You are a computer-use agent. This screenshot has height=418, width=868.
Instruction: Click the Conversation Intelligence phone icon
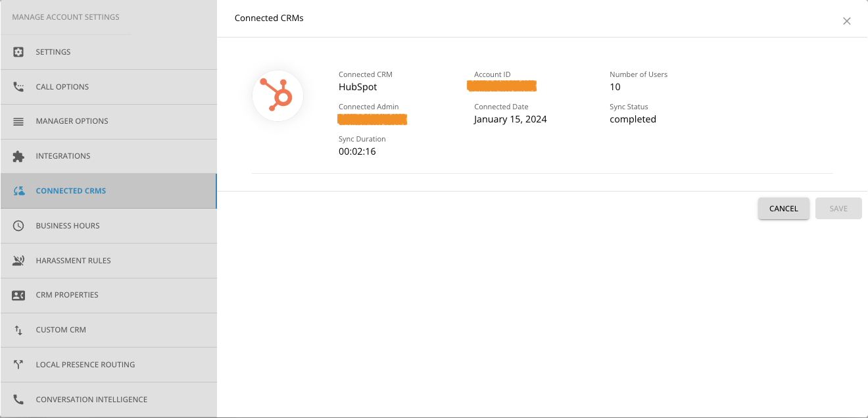(18, 400)
